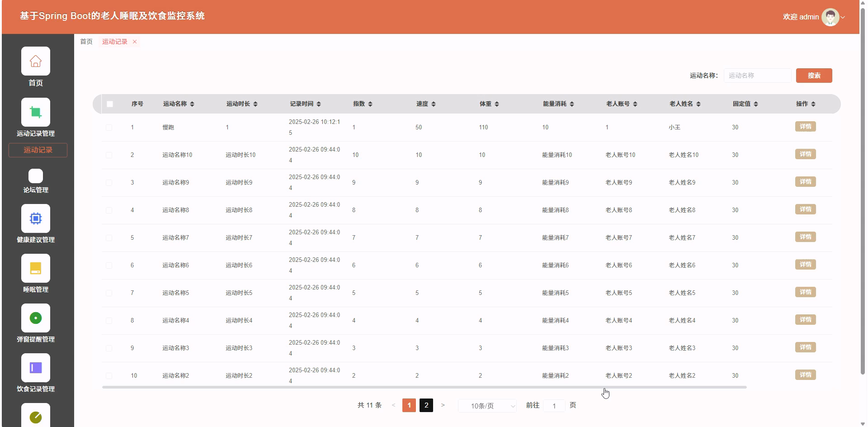868x427 pixels.
Task: Check the row for 慢跑
Action: (109, 128)
